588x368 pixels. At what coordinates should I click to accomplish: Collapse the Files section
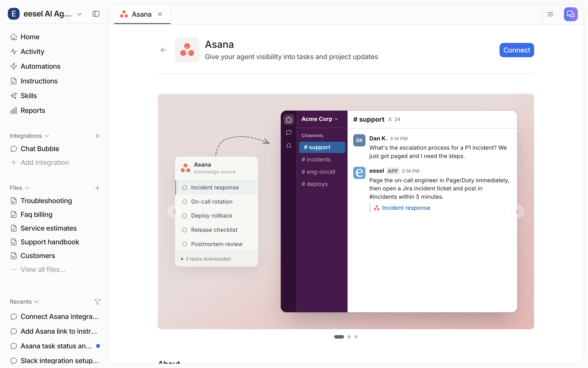point(20,188)
